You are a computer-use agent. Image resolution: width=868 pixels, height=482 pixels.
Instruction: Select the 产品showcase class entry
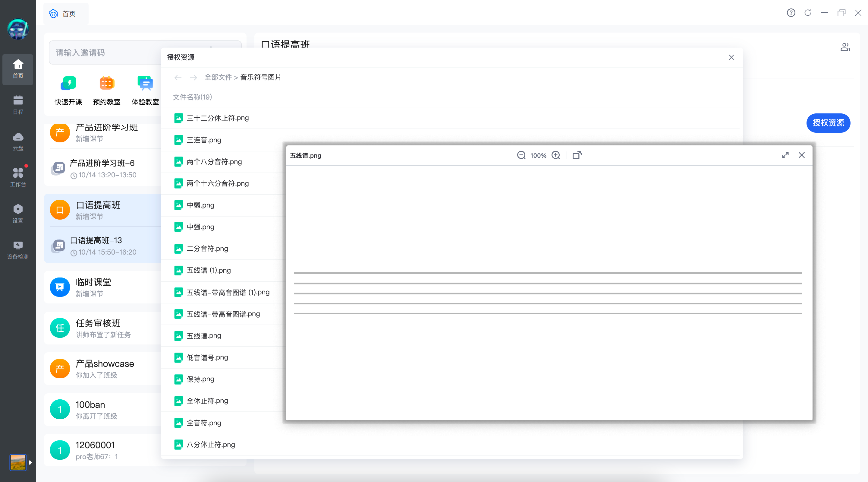click(103, 369)
